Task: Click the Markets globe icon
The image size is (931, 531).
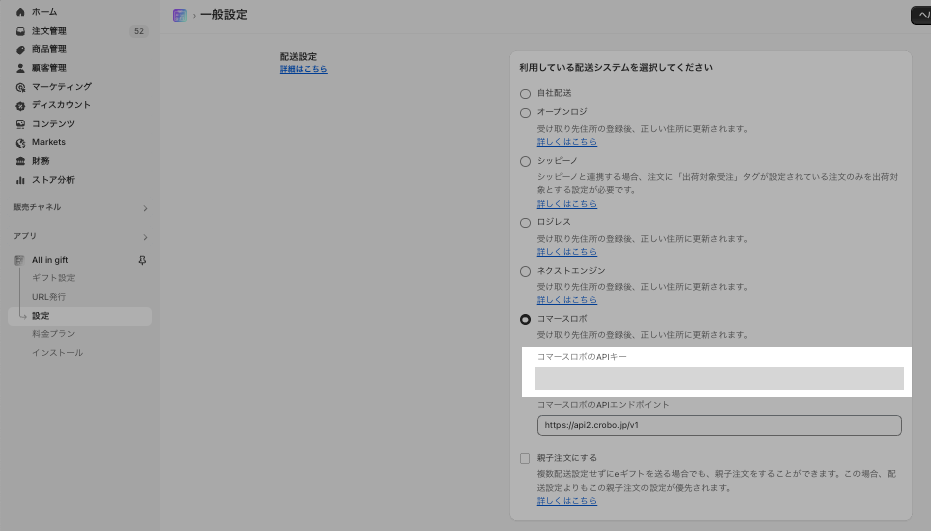Action: [x=20, y=143]
